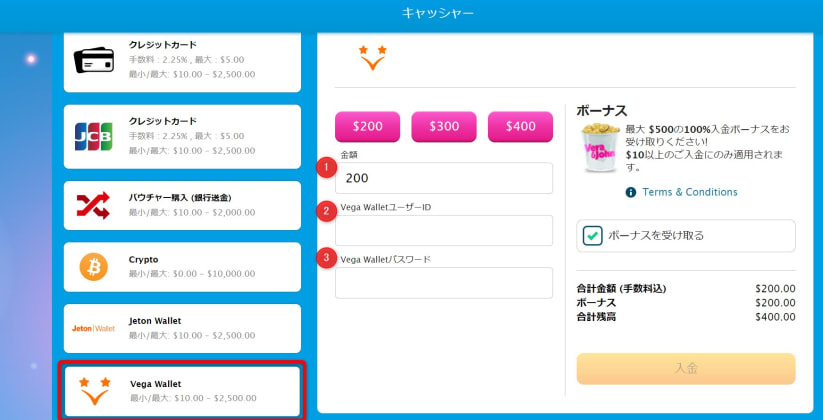The image size is (823, 420).
Task: Click the 合計残高 $400.00 value
Action: [775, 317]
